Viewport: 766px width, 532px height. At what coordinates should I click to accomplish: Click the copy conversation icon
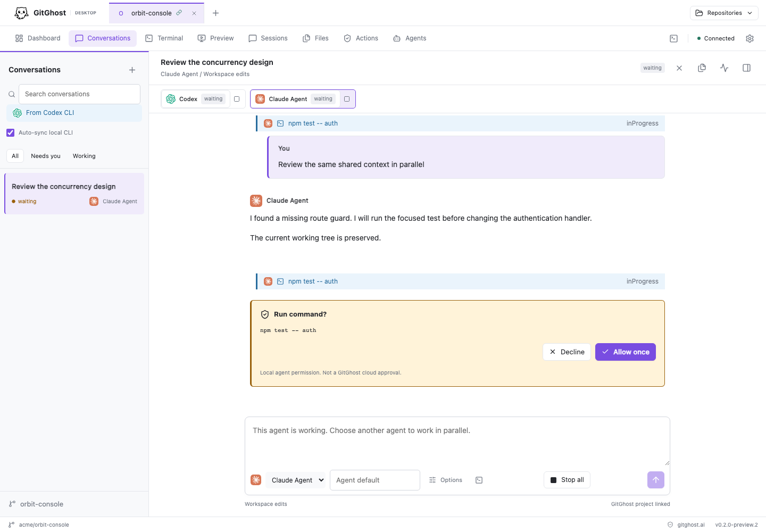(702, 68)
